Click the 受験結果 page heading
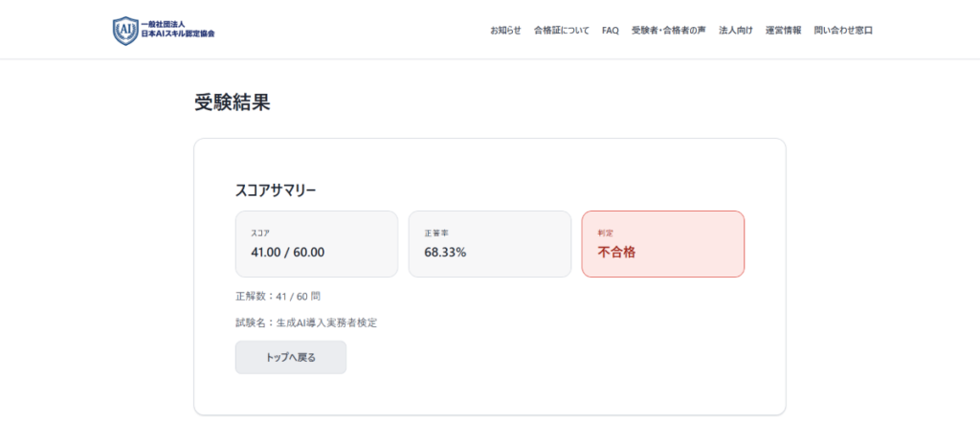 pyautogui.click(x=233, y=102)
